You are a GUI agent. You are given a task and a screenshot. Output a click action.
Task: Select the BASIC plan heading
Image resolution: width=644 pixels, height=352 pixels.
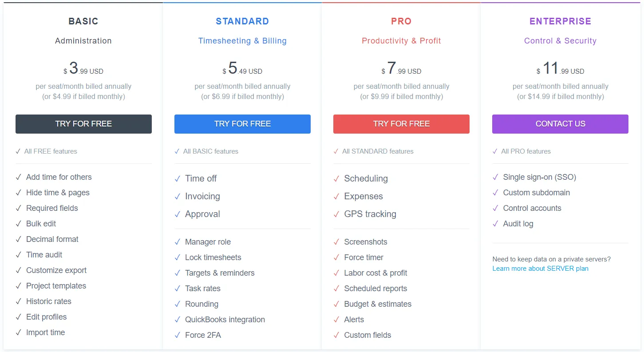pyautogui.click(x=83, y=21)
